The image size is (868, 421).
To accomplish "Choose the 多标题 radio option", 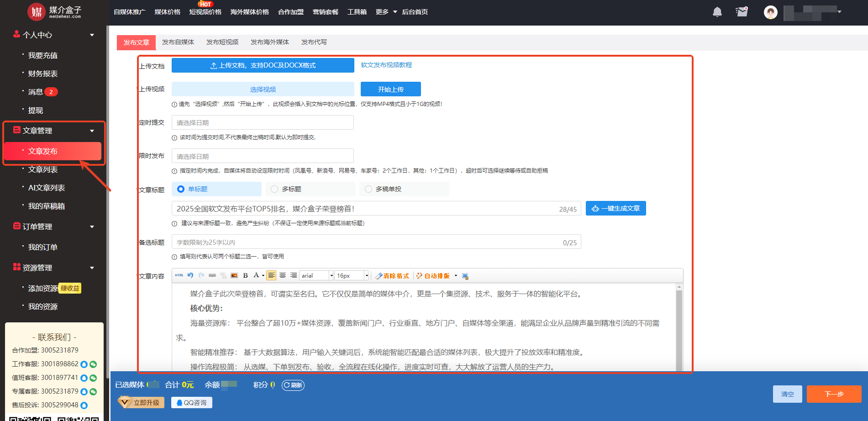I will click(274, 189).
